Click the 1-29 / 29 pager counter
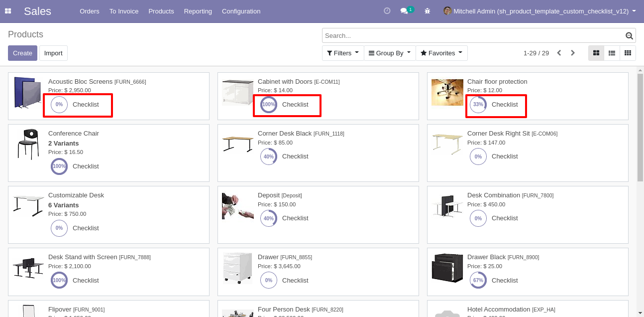 tap(536, 53)
